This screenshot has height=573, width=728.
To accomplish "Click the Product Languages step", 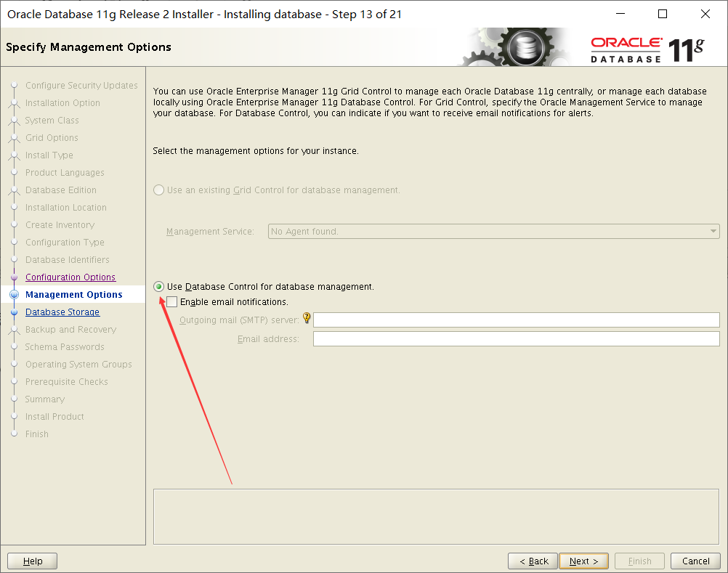I will pyautogui.click(x=65, y=173).
